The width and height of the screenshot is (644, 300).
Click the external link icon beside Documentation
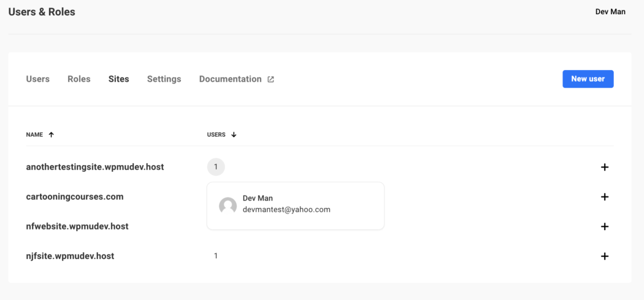[270, 79]
